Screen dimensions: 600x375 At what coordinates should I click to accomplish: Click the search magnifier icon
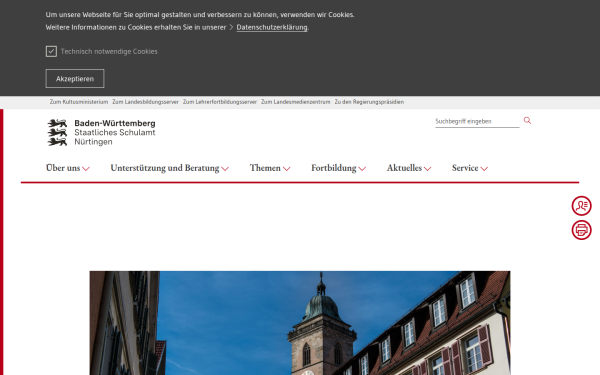[x=527, y=121]
